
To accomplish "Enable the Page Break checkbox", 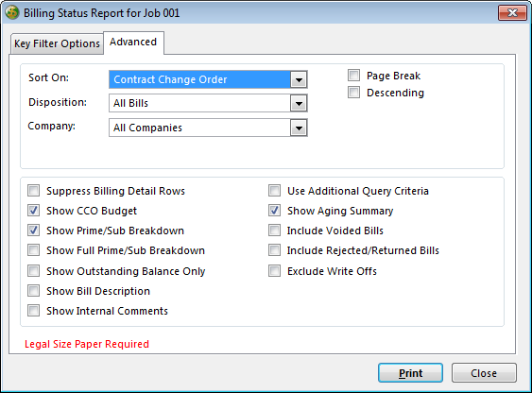I will tap(353, 76).
